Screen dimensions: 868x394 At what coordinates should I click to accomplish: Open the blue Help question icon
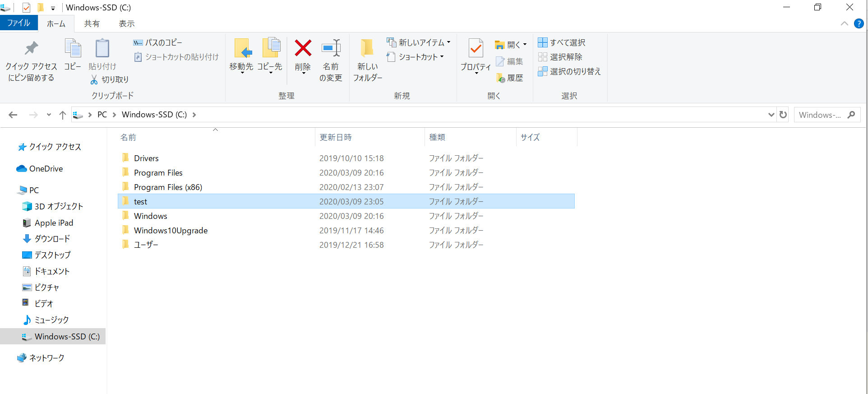coord(859,24)
